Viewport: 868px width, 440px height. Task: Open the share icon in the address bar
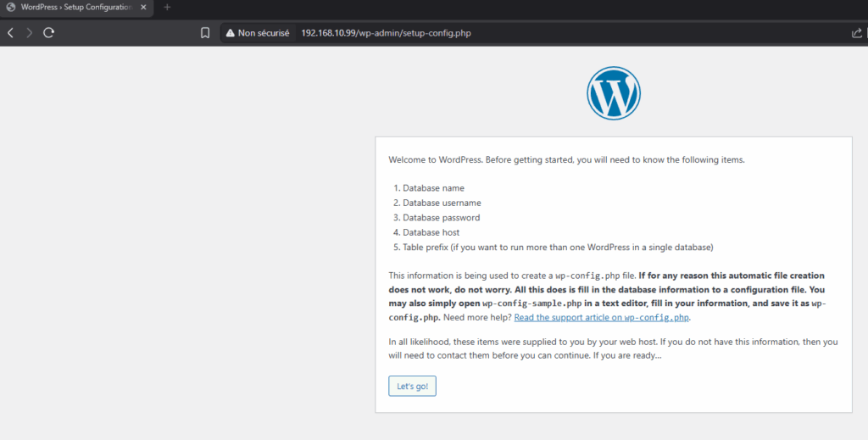click(x=856, y=33)
